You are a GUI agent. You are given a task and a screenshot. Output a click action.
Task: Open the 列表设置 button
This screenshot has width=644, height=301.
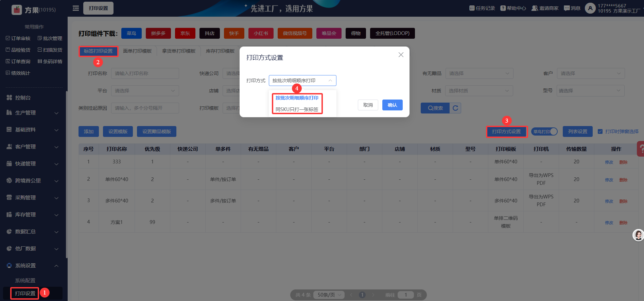coord(578,131)
